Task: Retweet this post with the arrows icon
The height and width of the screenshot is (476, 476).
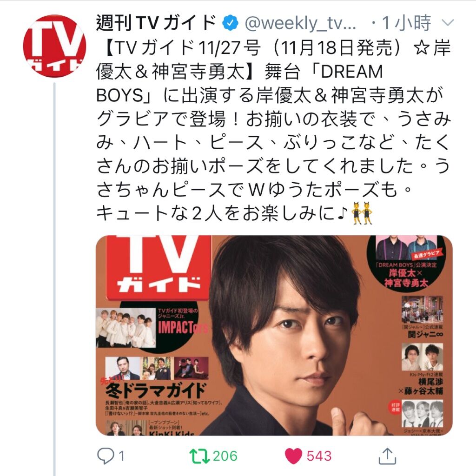Action: 199,456
